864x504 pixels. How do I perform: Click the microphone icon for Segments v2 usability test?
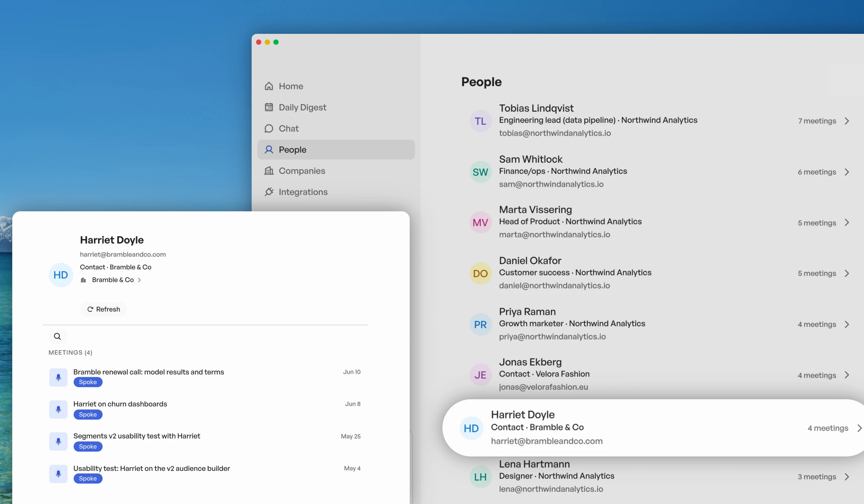[x=58, y=441]
